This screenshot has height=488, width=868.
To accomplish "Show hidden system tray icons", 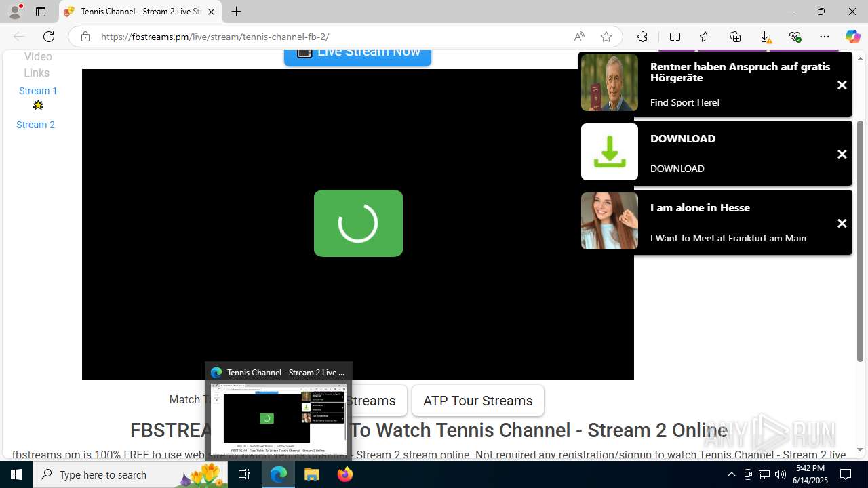I will (x=731, y=474).
